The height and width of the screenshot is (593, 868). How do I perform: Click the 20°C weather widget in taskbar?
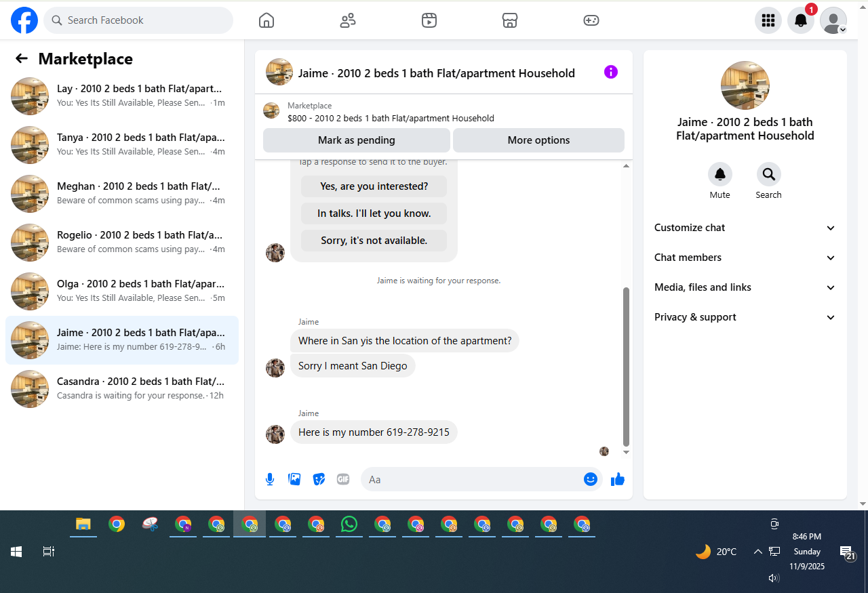(716, 552)
